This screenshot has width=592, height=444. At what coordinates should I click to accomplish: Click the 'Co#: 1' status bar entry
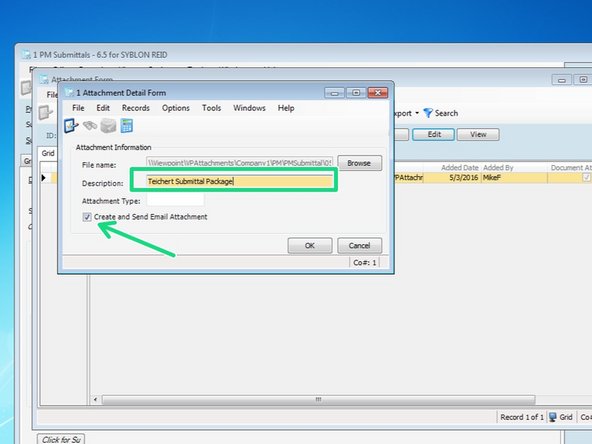click(x=364, y=262)
